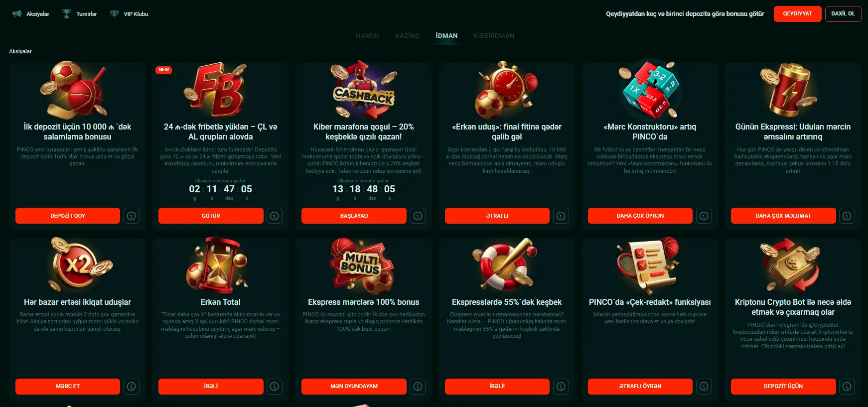Show info for the freebet promo card

275,216
